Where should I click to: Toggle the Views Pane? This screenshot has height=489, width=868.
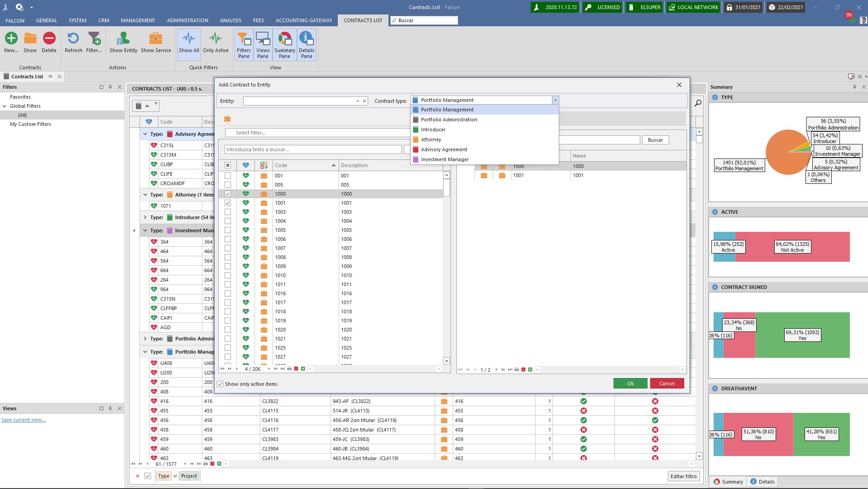(263, 44)
